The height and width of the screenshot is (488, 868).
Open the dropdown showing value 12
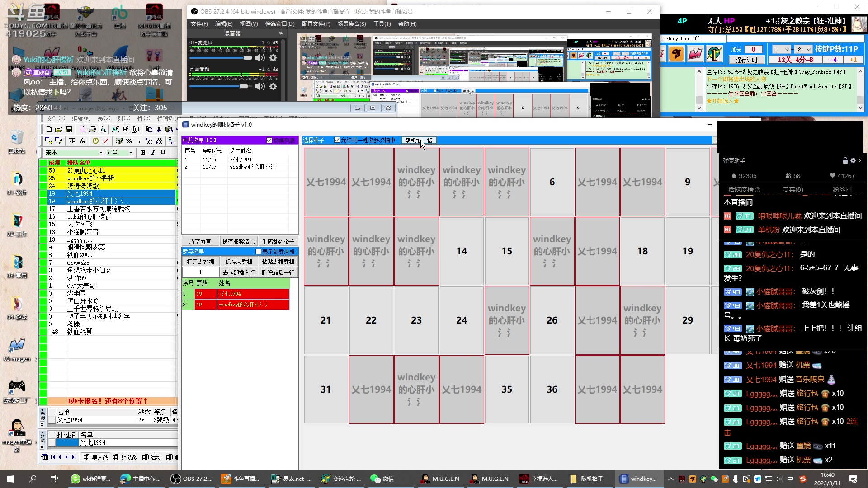pyautogui.click(x=809, y=49)
